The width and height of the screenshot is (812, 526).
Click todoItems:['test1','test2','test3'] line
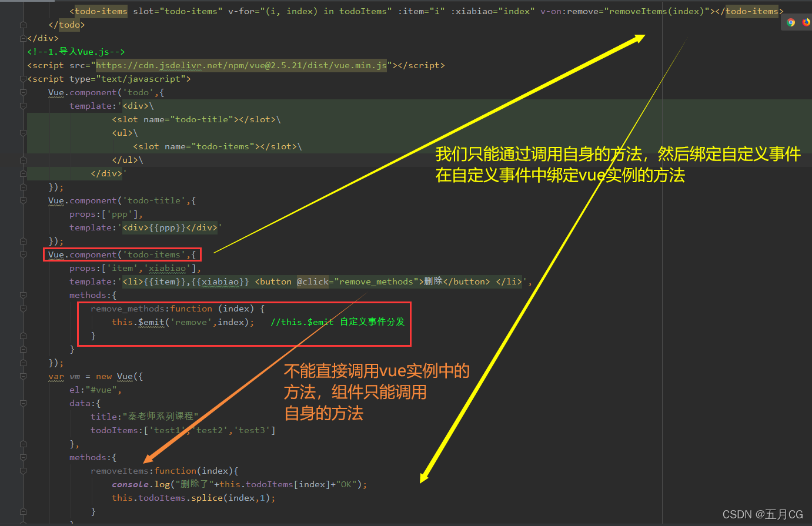point(183,430)
